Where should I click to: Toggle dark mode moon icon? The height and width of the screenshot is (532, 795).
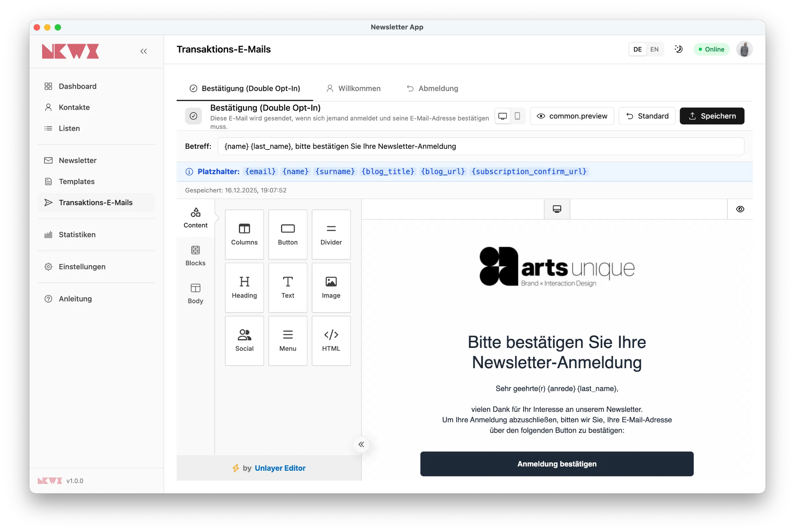pos(679,49)
